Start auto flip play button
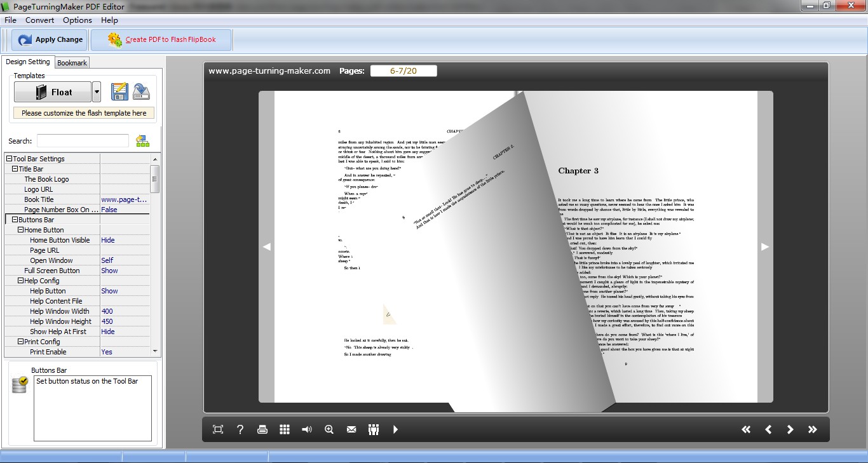Screen dimensions: 868x463 coord(395,429)
